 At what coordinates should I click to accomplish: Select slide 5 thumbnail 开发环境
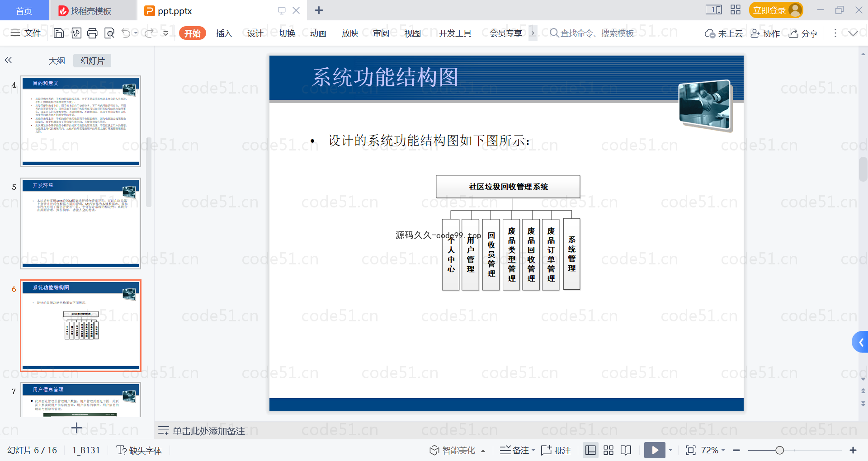[80, 223]
